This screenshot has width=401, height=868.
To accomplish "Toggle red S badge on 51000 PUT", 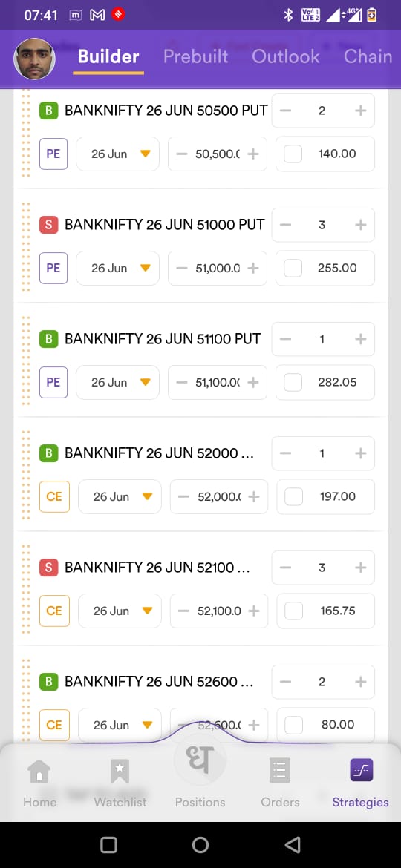I will pyautogui.click(x=48, y=225).
